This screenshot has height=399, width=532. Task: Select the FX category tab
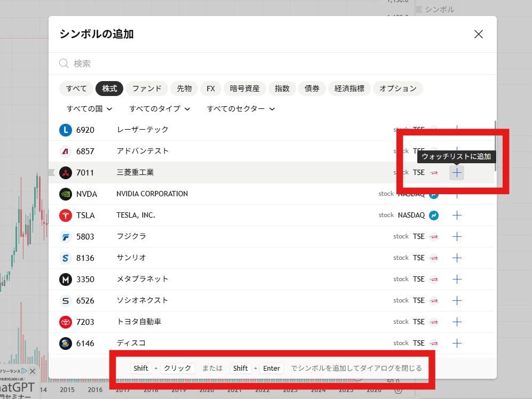[211, 89]
